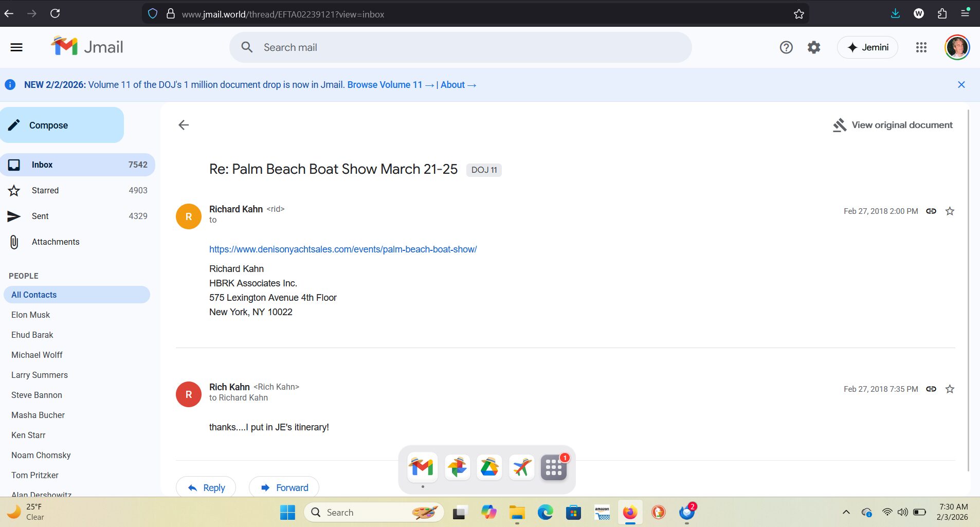
Task: Open the profile avatar account menu
Action: [957, 47]
